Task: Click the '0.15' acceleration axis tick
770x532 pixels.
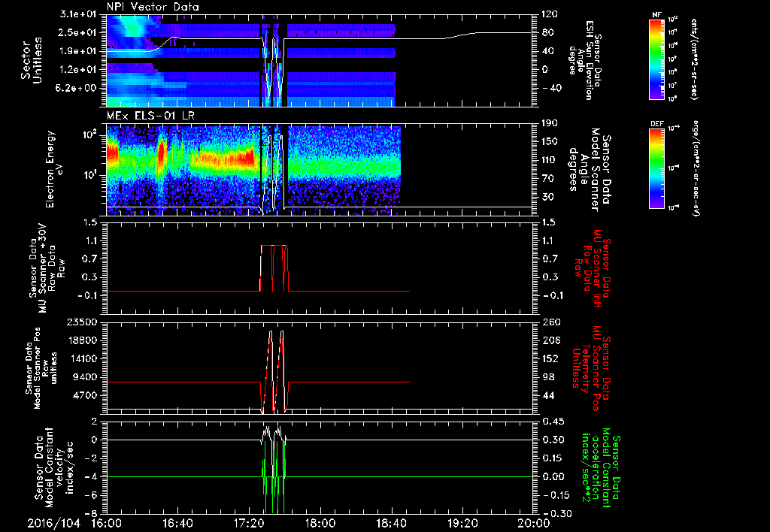Action: point(553,458)
